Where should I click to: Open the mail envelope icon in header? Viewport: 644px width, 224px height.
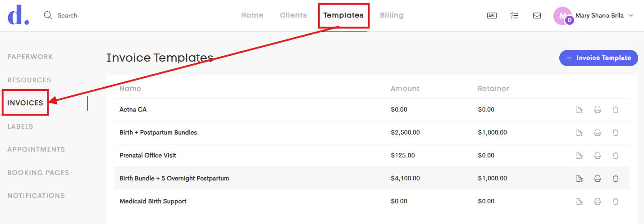coord(537,15)
